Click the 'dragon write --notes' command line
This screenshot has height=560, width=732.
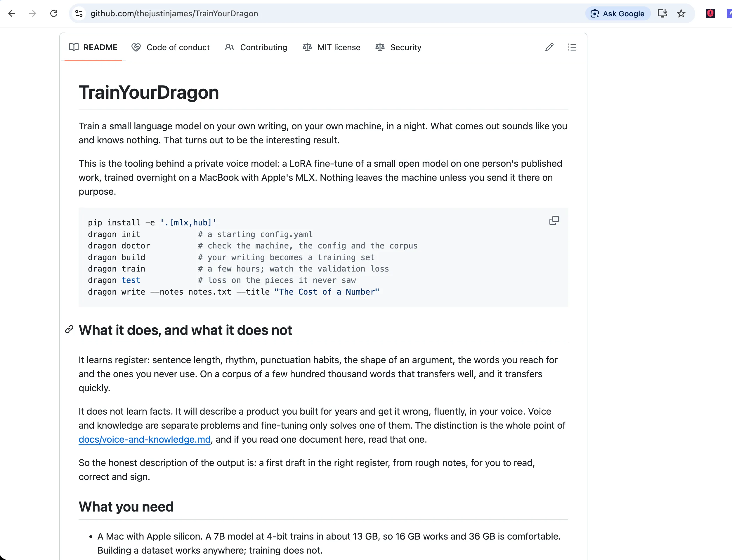tap(234, 292)
